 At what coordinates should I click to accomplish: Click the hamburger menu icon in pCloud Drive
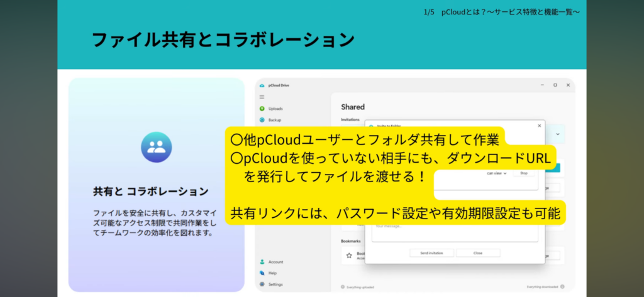(x=262, y=97)
